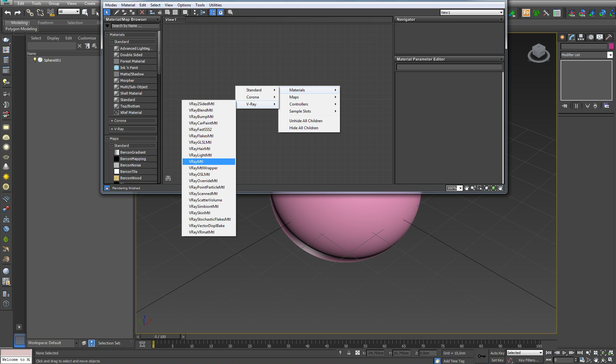Click the red X Delete Selected icon
616x364 pixels.
pos(142,12)
